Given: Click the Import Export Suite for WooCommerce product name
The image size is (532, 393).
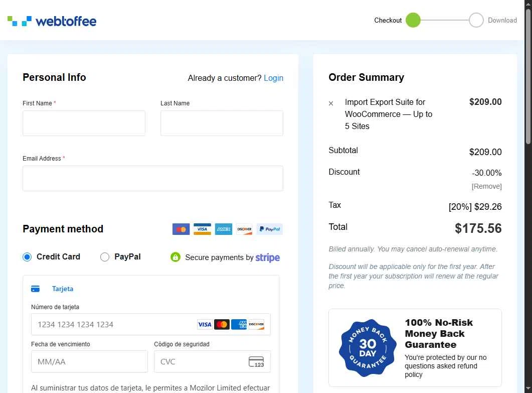Looking at the screenshot, I should click(389, 114).
